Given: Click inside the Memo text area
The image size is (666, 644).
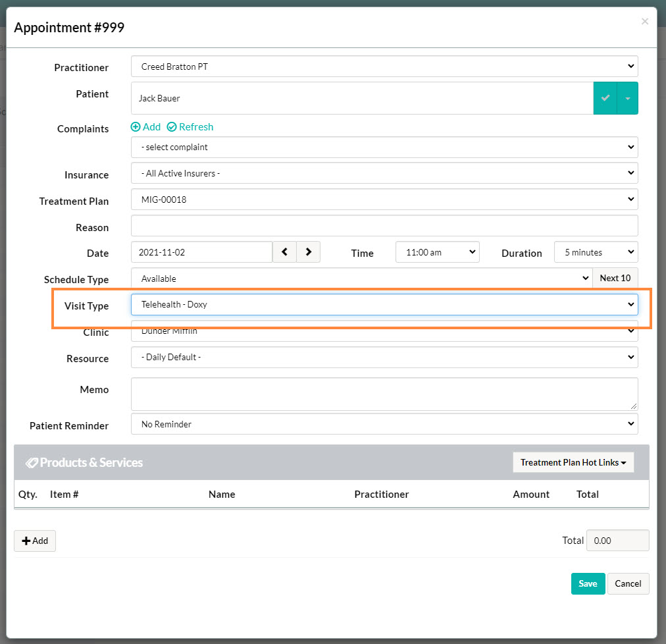Looking at the screenshot, I should coord(384,394).
